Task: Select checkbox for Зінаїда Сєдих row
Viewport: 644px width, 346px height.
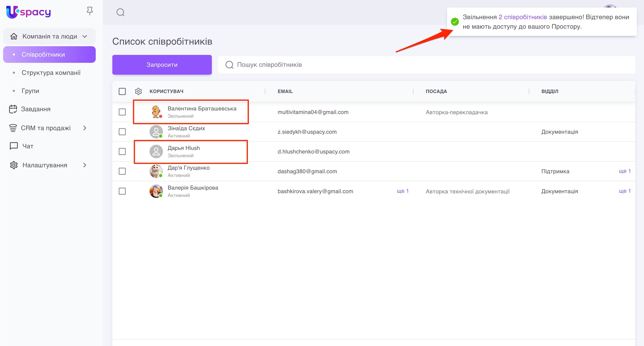Action: click(x=122, y=132)
